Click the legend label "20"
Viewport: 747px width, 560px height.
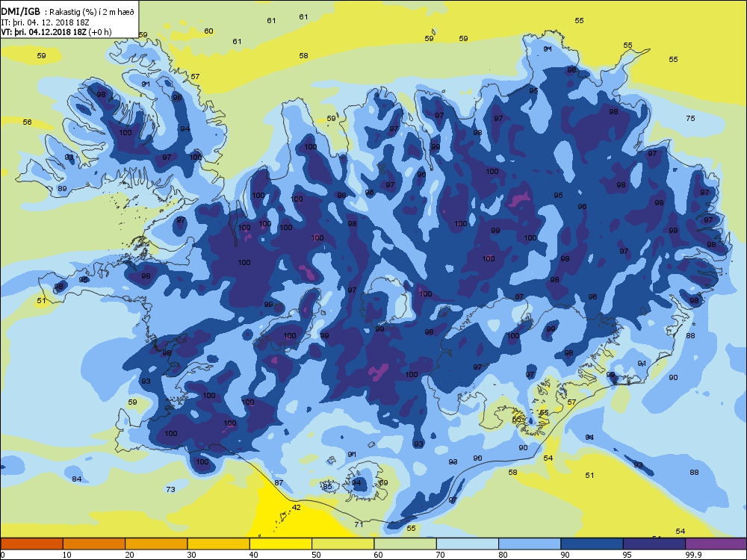(x=129, y=555)
